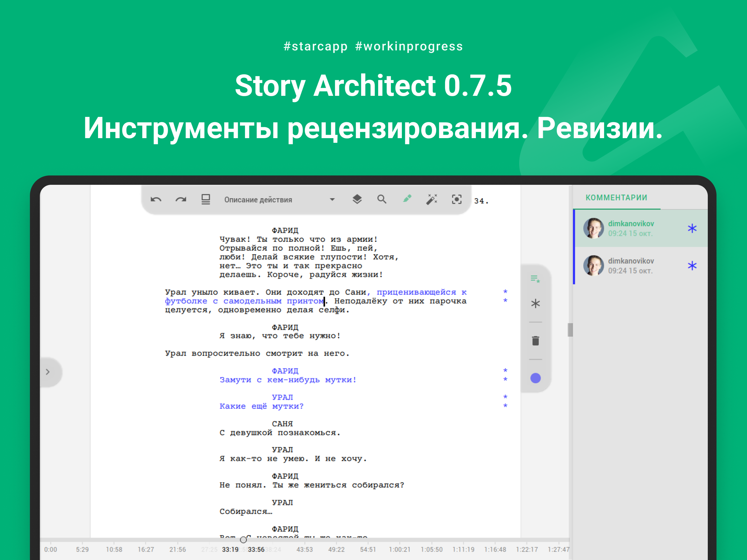Click the timeline position handle
The height and width of the screenshot is (560, 747).
[x=243, y=540]
